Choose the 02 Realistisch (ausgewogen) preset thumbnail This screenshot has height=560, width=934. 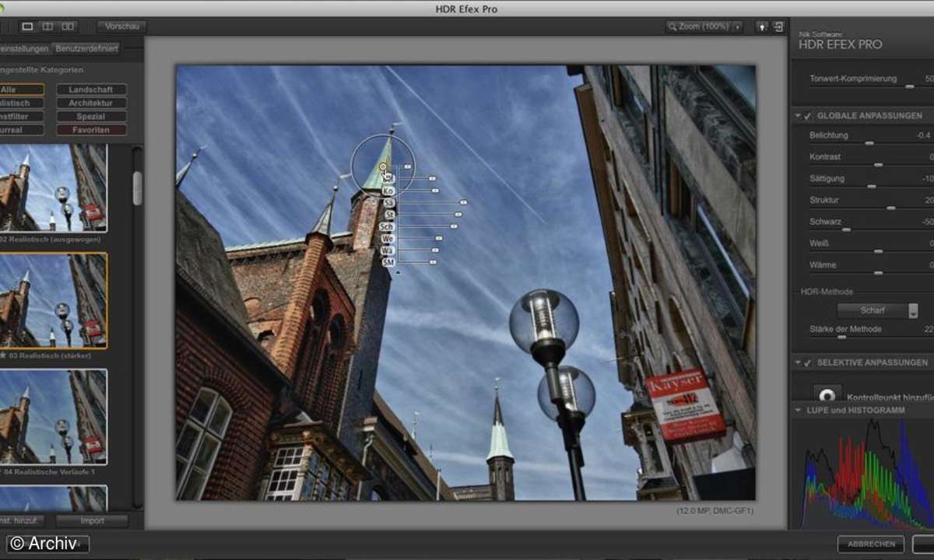(x=53, y=187)
